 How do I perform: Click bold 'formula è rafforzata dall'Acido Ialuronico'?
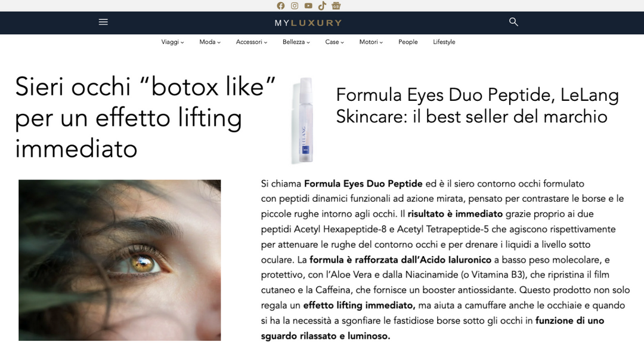tap(400, 260)
